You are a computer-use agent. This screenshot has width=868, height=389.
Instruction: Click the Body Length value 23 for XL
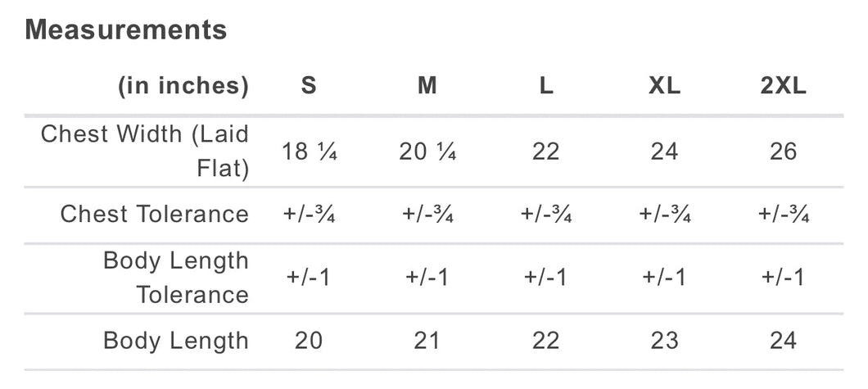click(x=664, y=341)
